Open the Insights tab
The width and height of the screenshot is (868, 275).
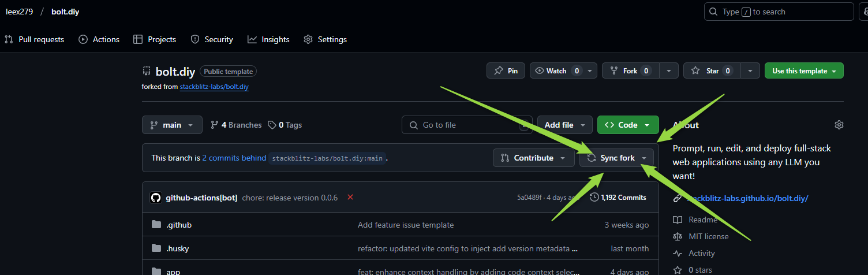[268, 39]
